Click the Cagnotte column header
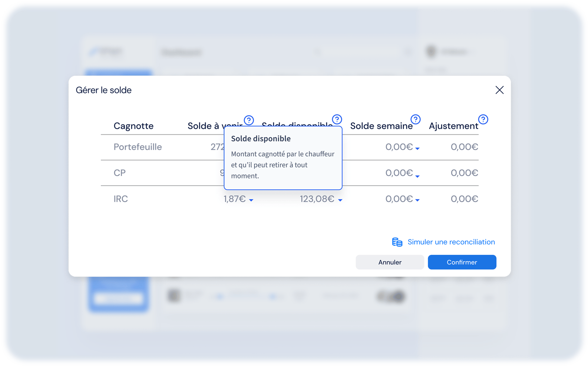This screenshot has width=588, height=366. [133, 126]
